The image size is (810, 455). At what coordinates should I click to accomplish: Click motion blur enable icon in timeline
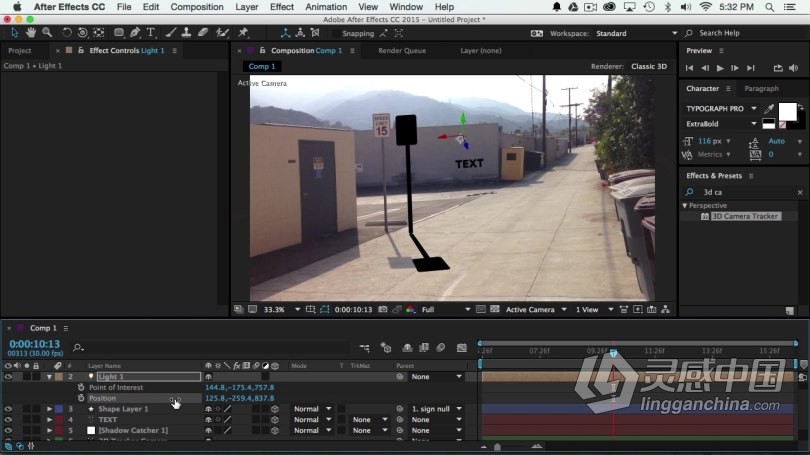click(x=441, y=348)
